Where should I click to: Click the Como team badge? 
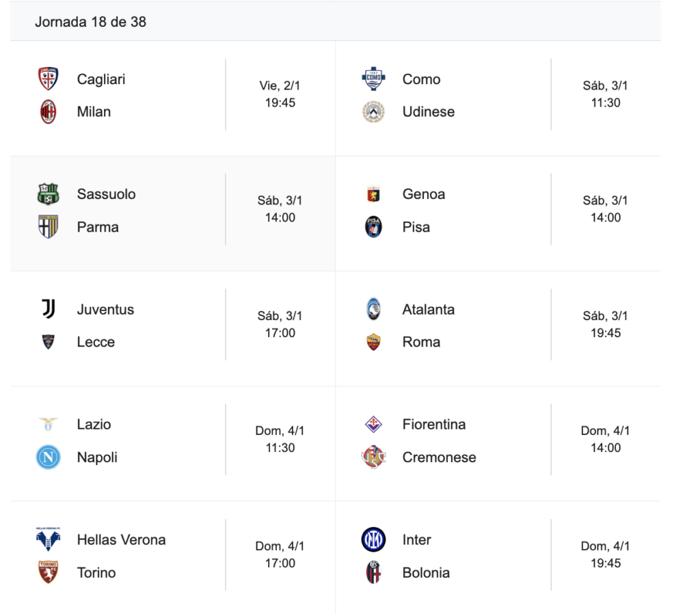click(373, 79)
